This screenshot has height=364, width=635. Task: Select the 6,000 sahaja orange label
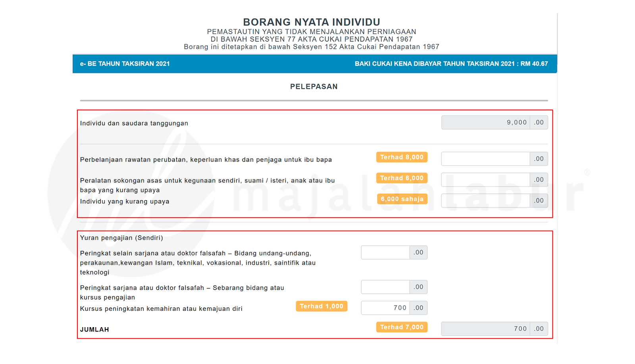tap(402, 199)
